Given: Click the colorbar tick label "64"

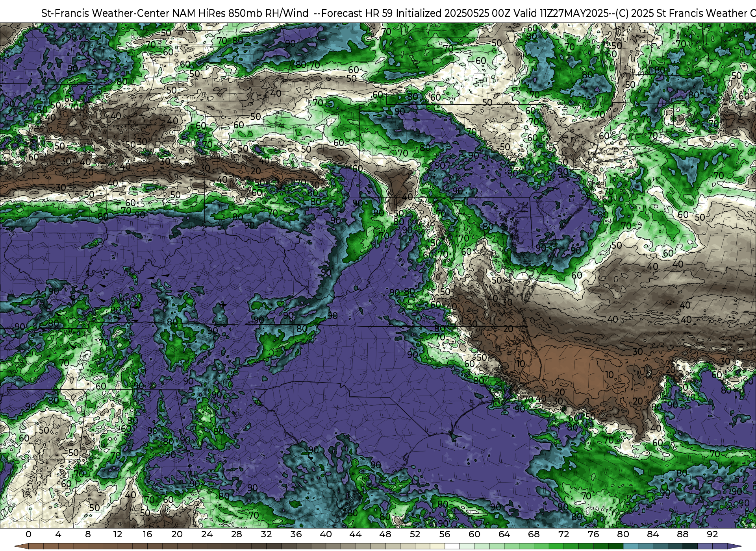Looking at the screenshot, I should tap(504, 534).
